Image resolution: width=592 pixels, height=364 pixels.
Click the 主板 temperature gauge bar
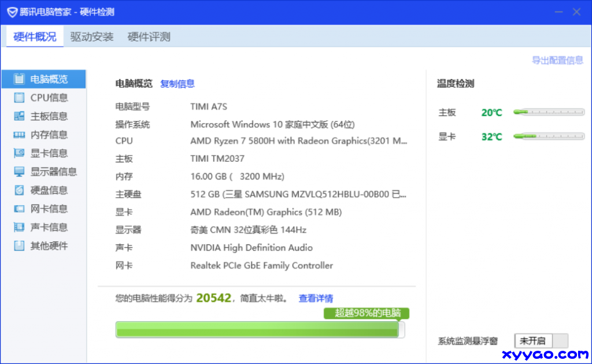point(549,112)
